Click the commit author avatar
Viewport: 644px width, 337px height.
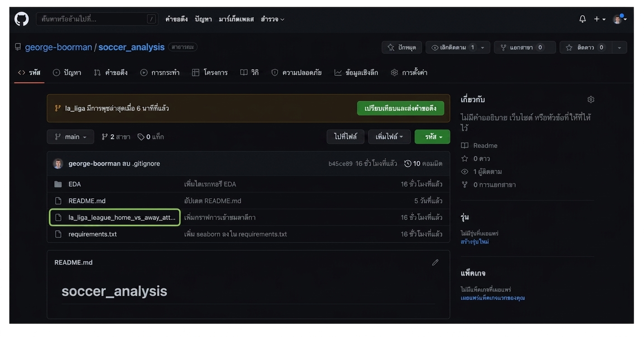tap(58, 164)
